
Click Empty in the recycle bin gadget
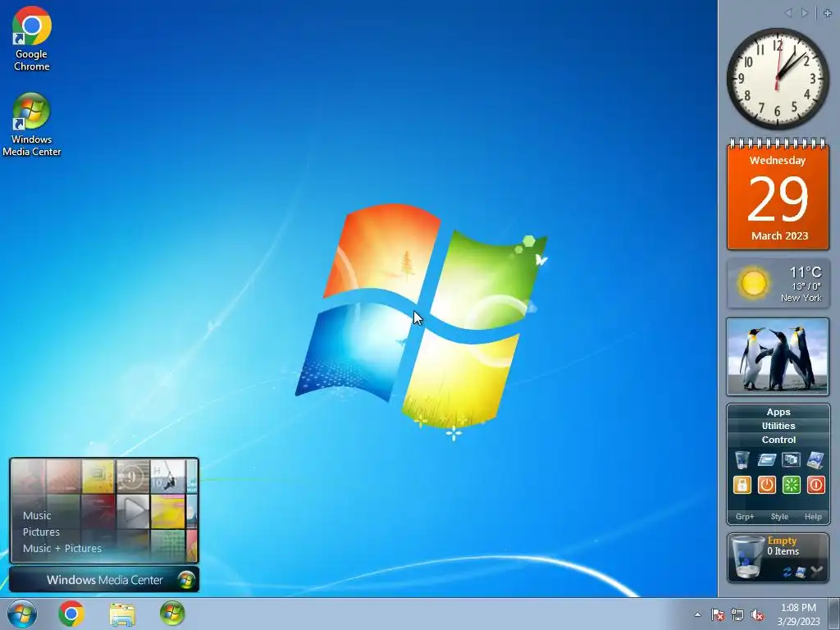(782, 540)
